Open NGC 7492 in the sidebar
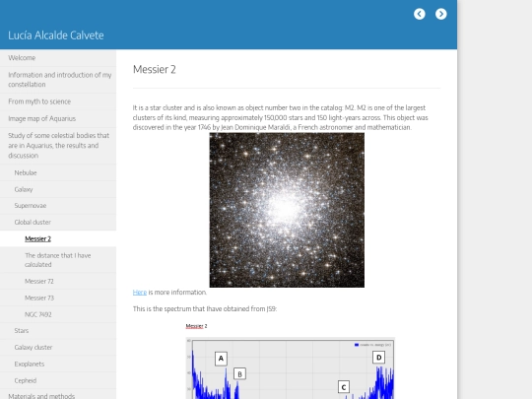 (58, 314)
